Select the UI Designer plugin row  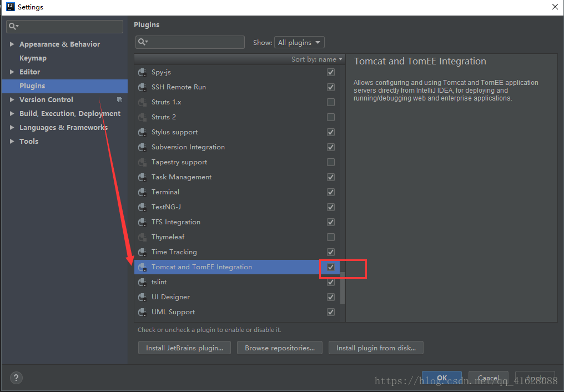237,297
